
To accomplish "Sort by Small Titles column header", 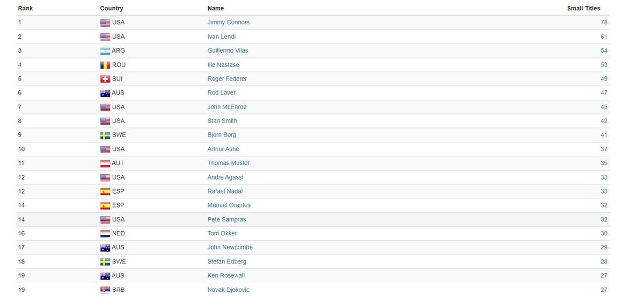I will (x=584, y=9).
